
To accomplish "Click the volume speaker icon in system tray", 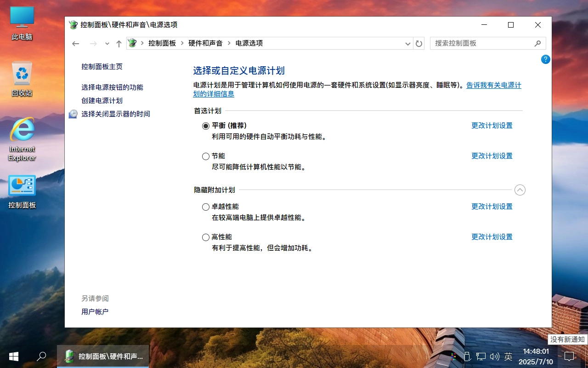I will [495, 356].
